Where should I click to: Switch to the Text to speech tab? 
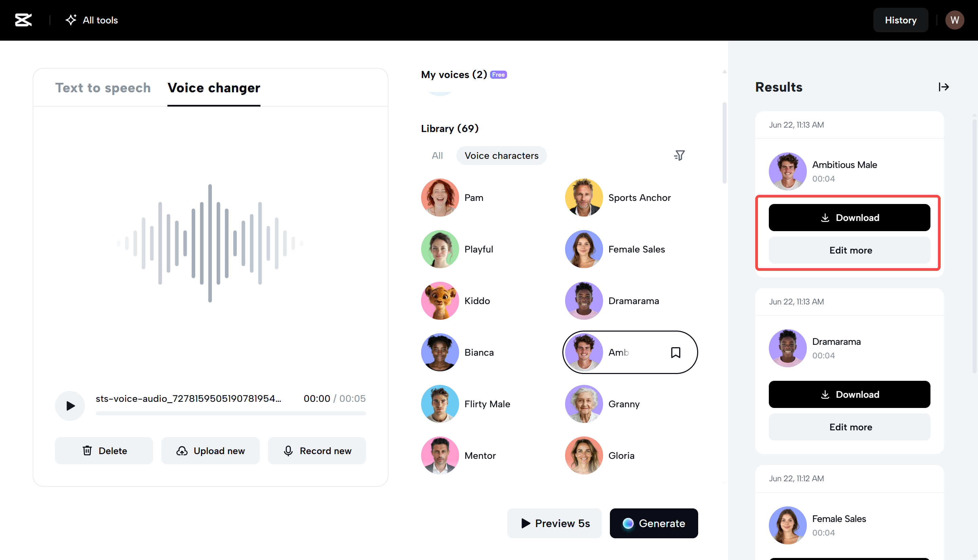coord(103,88)
